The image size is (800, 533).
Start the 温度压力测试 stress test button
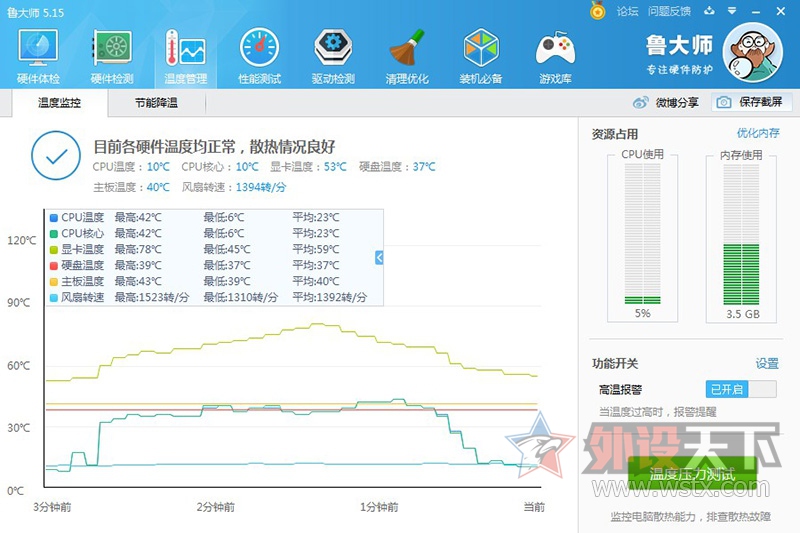pos(692,474)
